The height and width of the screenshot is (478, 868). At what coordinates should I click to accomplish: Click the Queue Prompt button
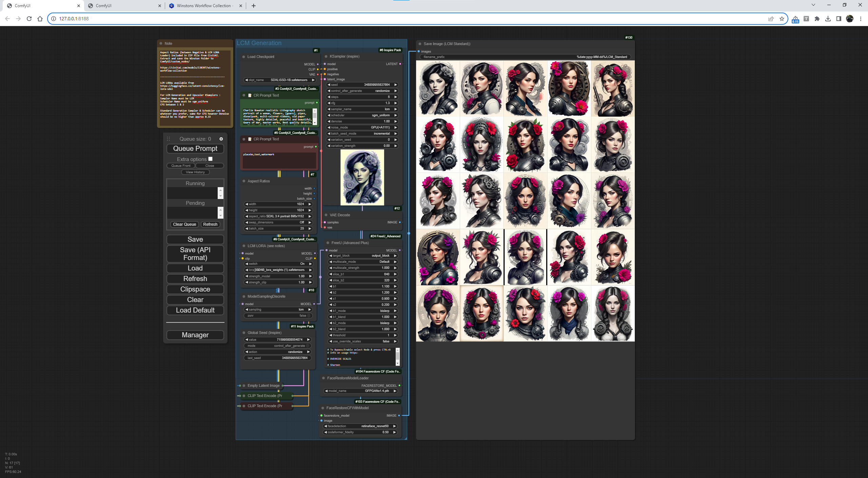pos(195,148)
